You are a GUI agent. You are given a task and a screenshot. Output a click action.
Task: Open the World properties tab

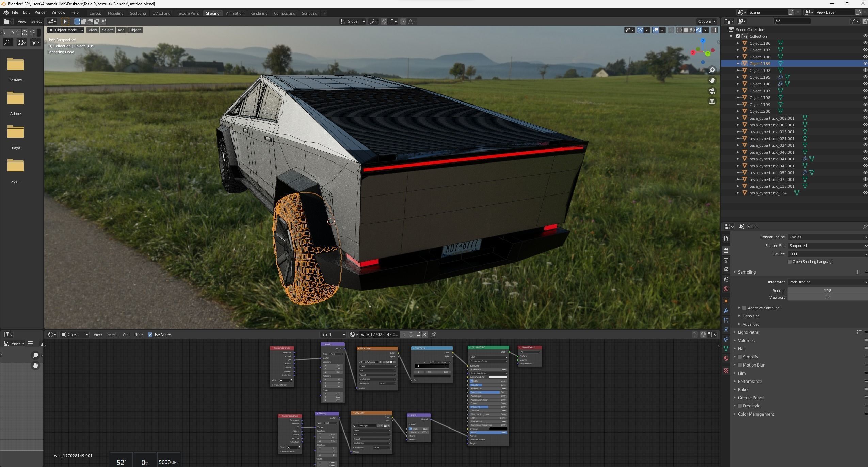coord(726,289)
